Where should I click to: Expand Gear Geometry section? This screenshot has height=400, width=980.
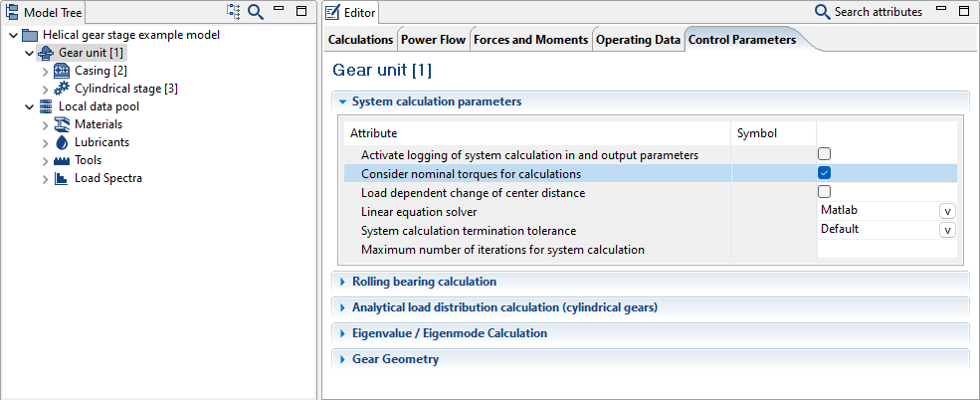coord(342,359)
